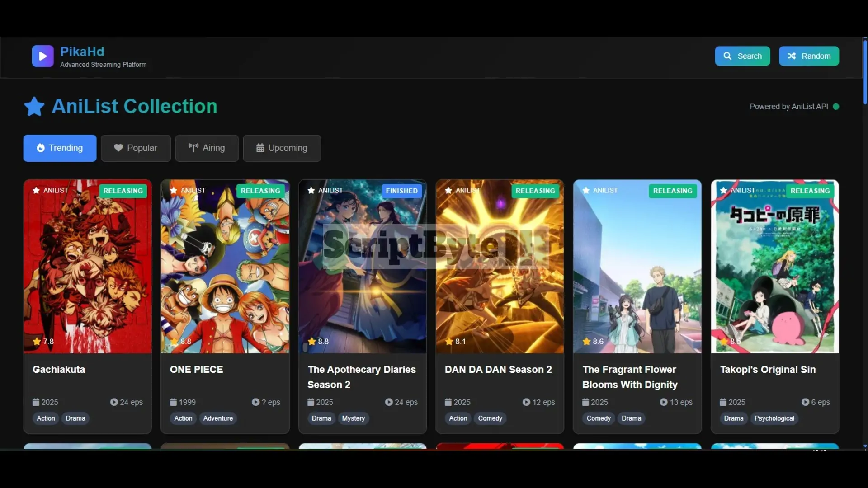The width and height of the screenshot is (868, 488).
Task: Click the magnifier icon on the Search button
Action: pos(728,56)
